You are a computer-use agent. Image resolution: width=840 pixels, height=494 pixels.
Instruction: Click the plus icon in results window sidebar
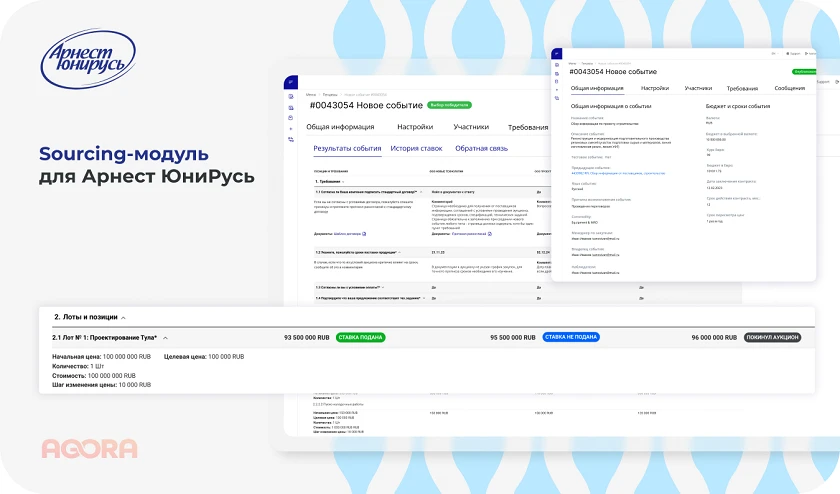coord(291,129)
